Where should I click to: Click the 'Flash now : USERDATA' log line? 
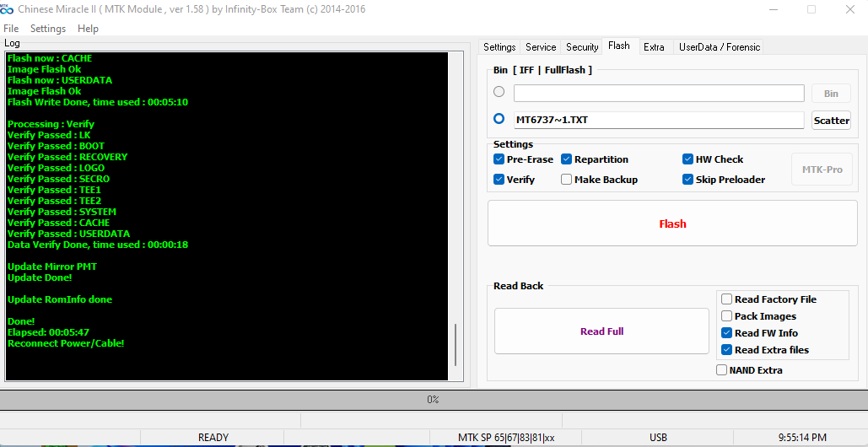click(60, 79)
